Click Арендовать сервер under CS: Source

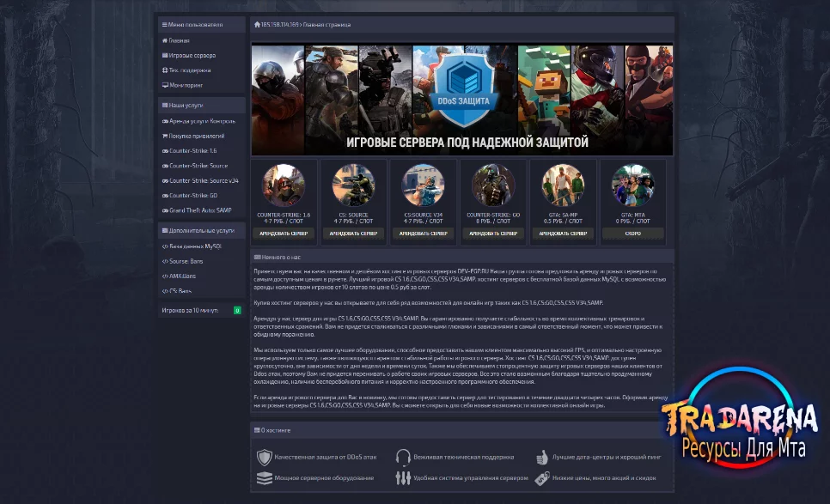tap(354, 234)
